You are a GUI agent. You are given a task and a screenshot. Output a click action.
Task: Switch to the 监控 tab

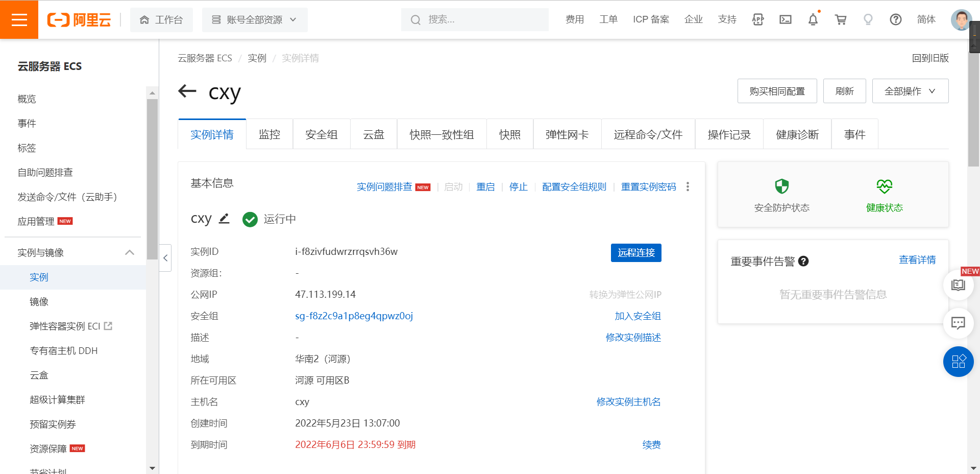269,134
